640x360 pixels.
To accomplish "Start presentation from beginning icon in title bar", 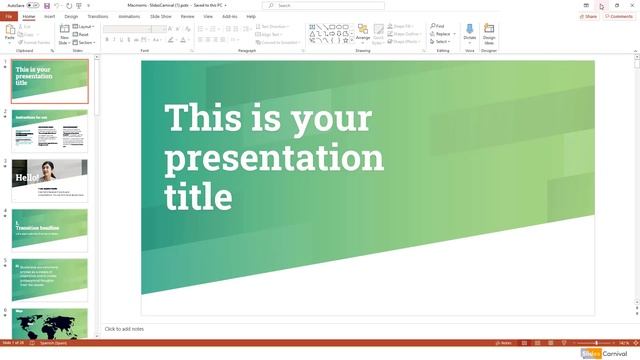I will 79,6.
